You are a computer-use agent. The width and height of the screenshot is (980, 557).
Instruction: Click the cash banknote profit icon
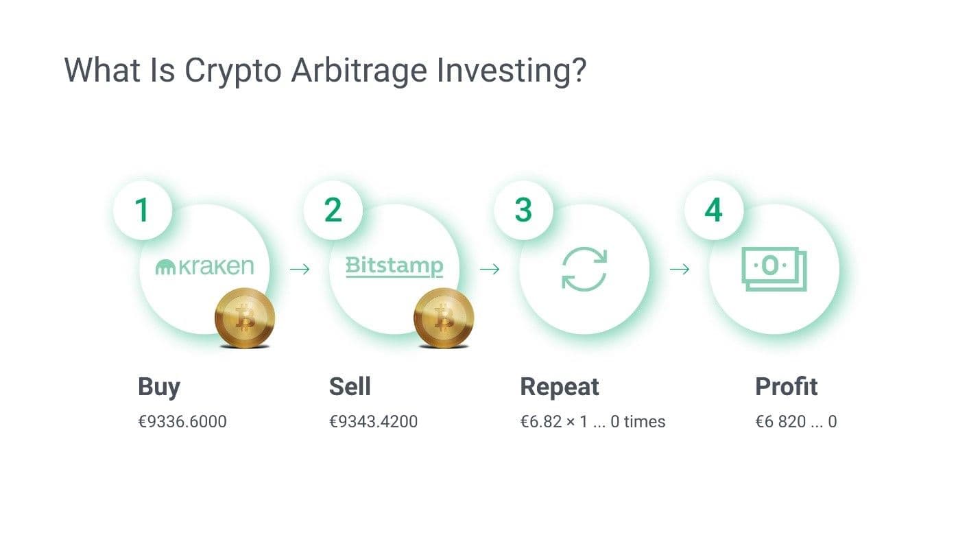click(774, 268)
